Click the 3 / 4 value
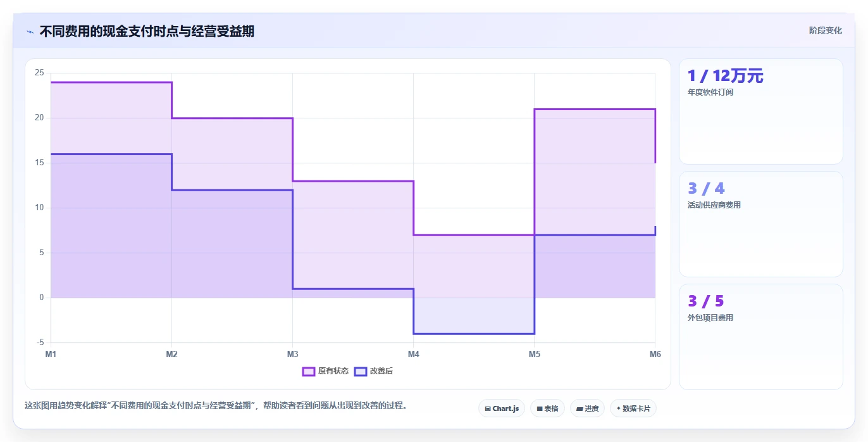This screenshot has height=442, width=868. tap(706, 189)
